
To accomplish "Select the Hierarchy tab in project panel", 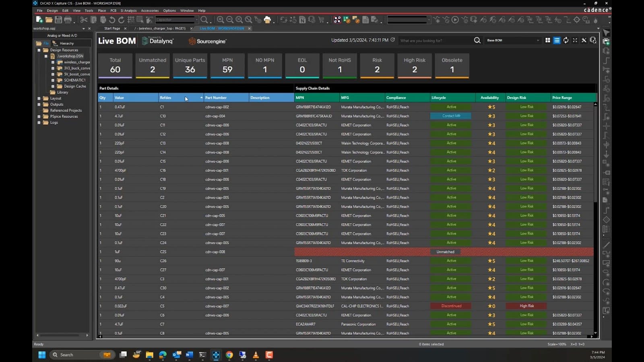I will point(64,43).
